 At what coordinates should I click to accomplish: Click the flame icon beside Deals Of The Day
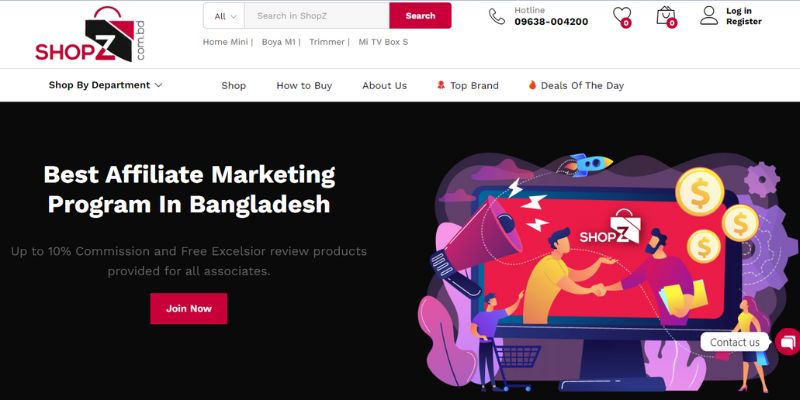(x=532, y=85)
